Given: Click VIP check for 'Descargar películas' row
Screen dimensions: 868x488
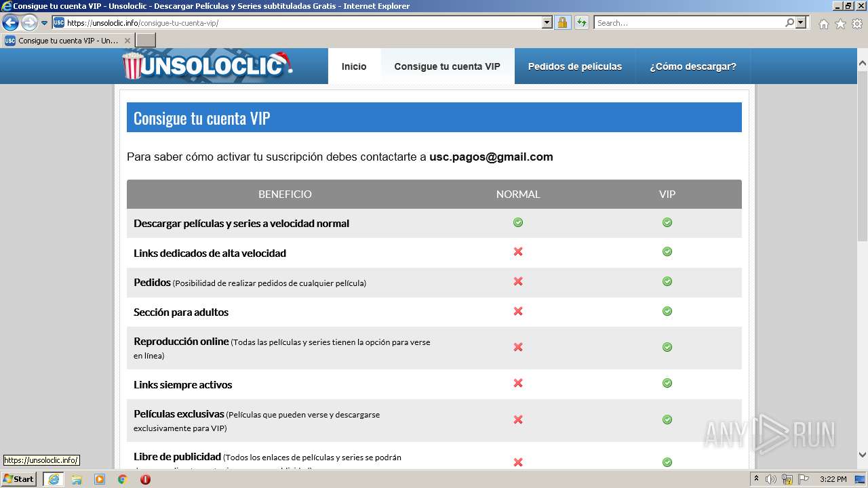Looking at the screenshot, I should tap(667, 222).
